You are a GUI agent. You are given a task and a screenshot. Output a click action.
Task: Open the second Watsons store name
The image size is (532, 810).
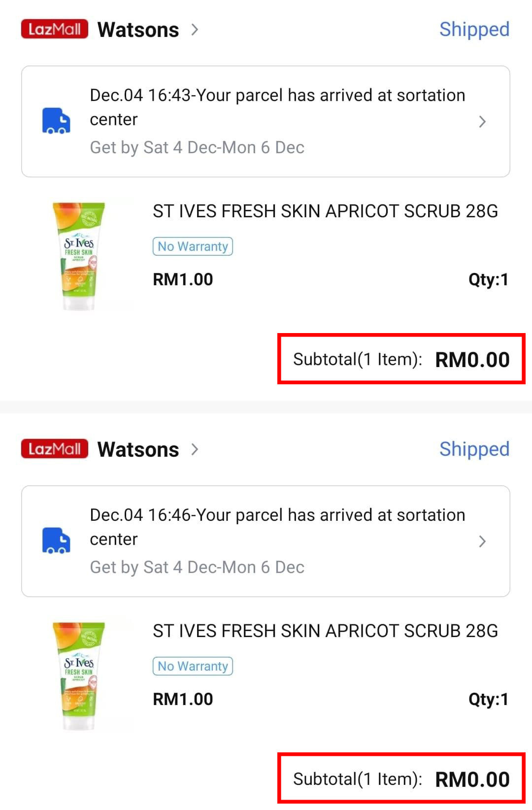pos(138,450)
